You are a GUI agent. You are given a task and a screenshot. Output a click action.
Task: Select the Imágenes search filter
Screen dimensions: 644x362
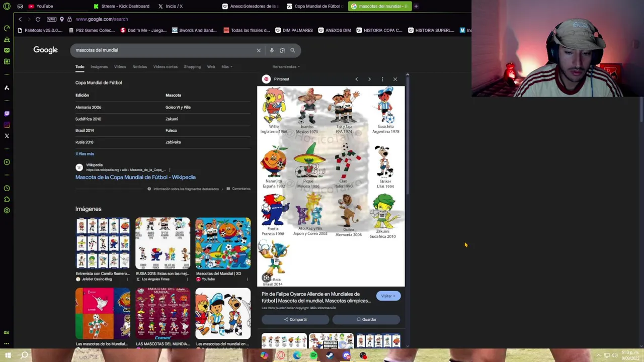[99, 67]
